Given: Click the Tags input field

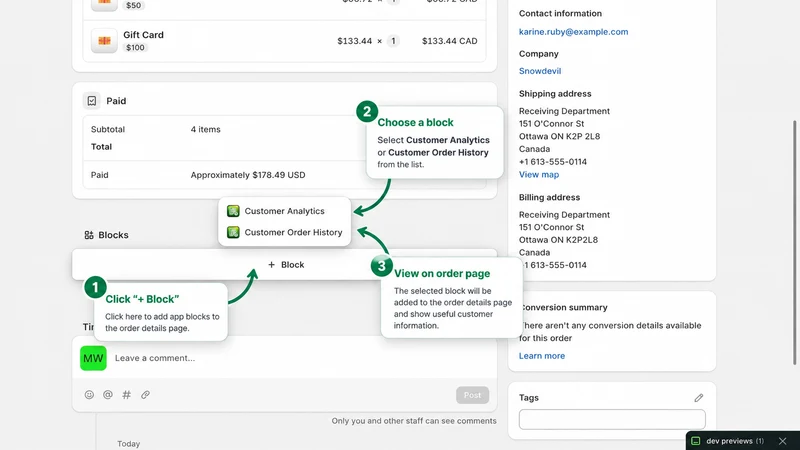Looking at the screenshot, I should pos(612,419).
